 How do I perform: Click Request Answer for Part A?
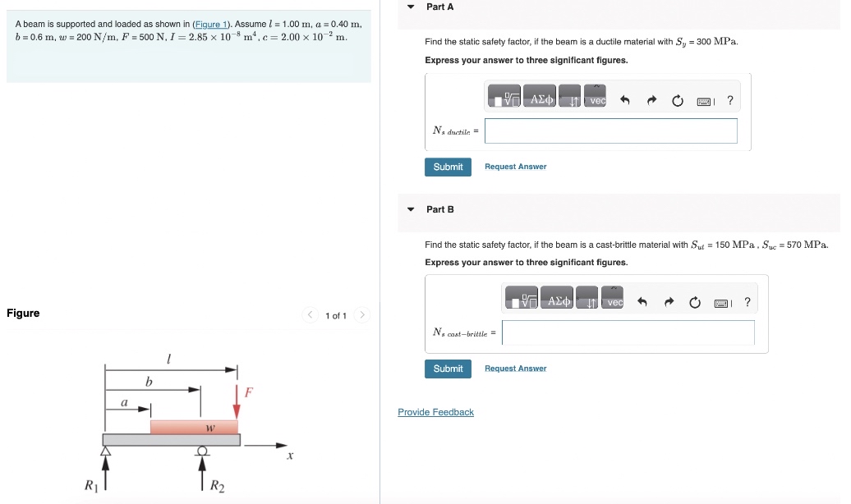(515, 166)
